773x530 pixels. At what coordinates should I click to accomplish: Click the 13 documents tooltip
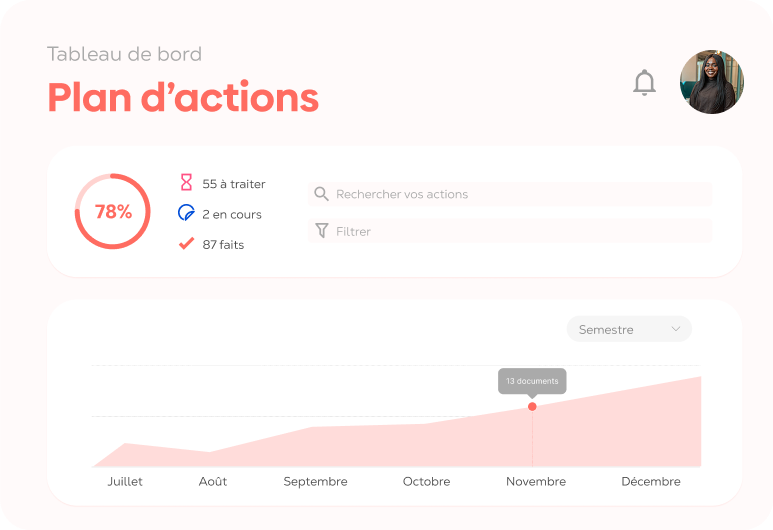[532, 381]
